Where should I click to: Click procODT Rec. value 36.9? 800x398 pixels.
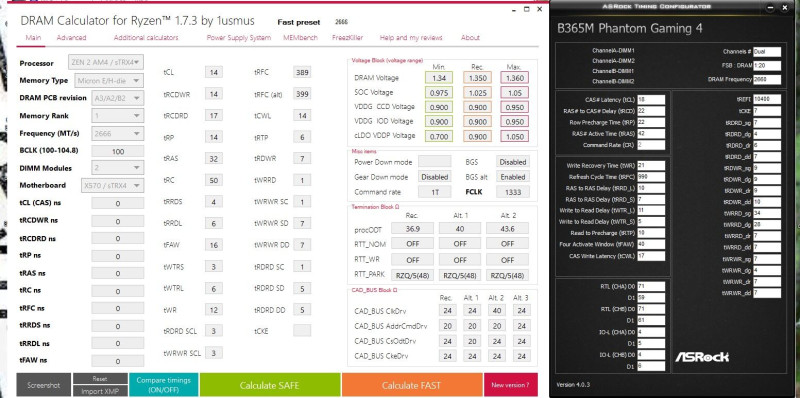(x=413, y=229)
